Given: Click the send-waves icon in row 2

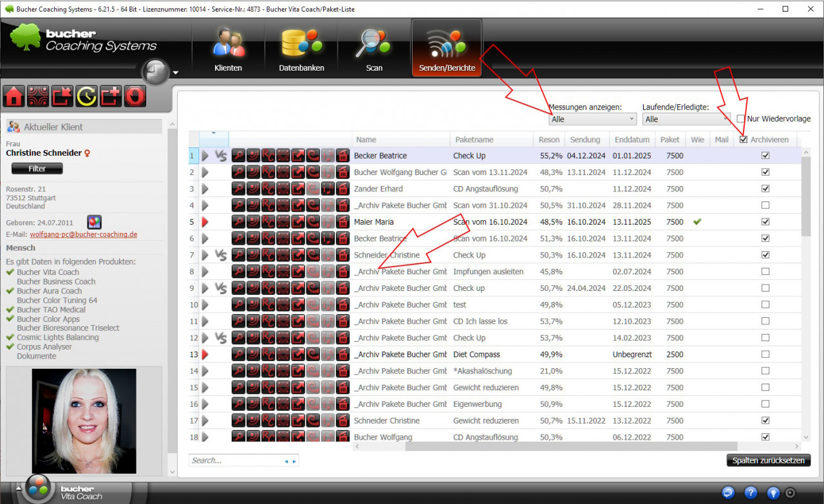Looking at the screenshot, I should pos(253,173).
